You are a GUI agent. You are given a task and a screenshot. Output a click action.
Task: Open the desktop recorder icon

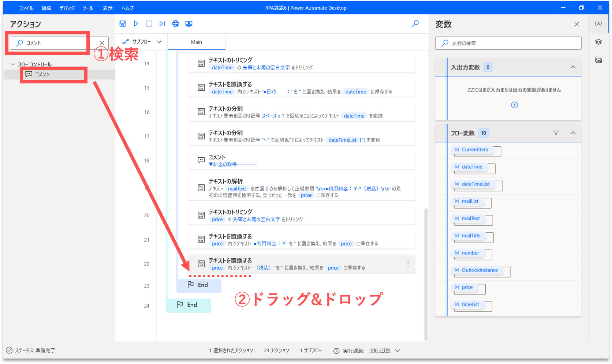coord(189,24)
